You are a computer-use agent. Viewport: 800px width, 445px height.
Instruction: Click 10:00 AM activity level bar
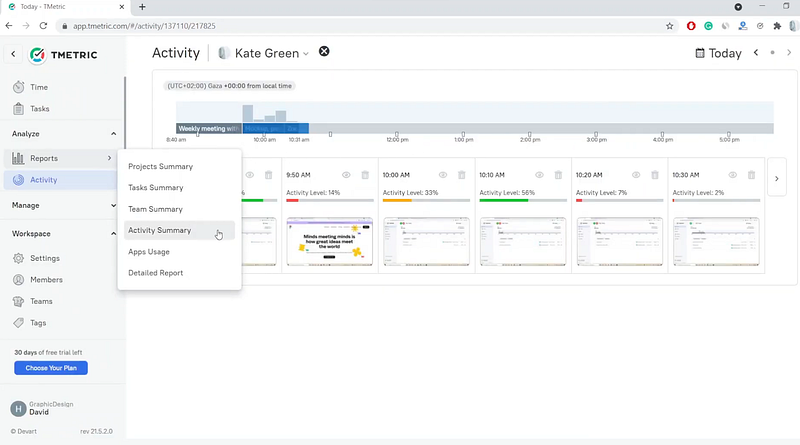426,201
